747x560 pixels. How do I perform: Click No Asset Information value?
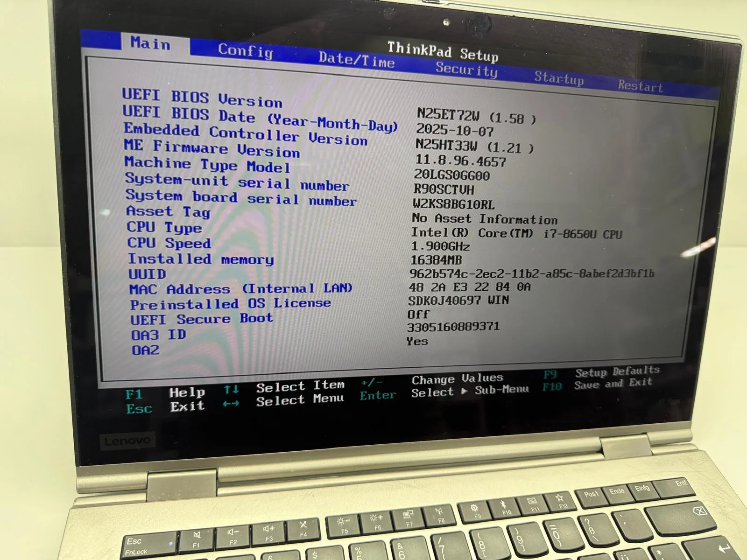point(485,219)
